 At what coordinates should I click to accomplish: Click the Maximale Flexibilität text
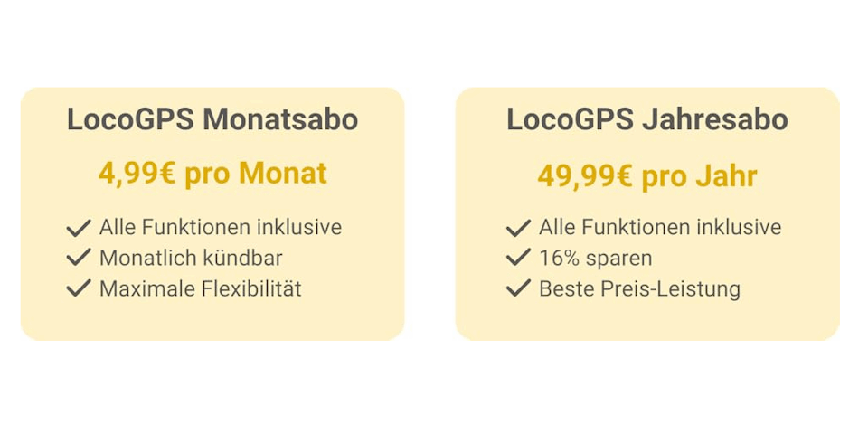[x=201, y=288]
